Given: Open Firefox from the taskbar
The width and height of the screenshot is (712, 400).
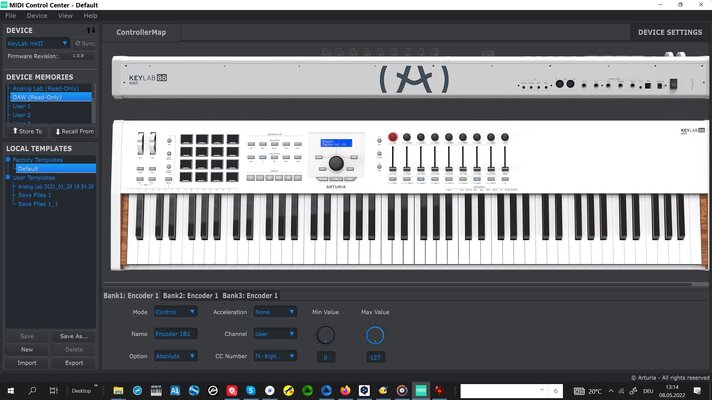Looking at the screenshot, I should 345,390.
